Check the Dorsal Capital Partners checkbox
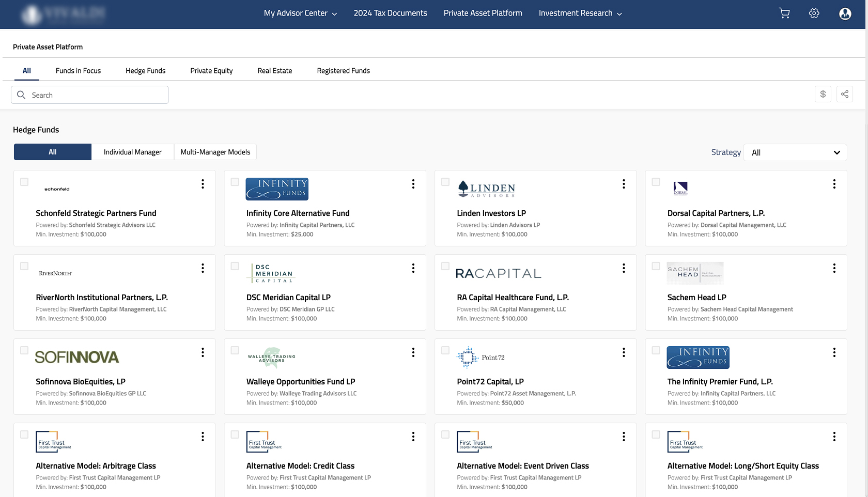The width and height of the screenshot is (868, 497). [656, 182]
